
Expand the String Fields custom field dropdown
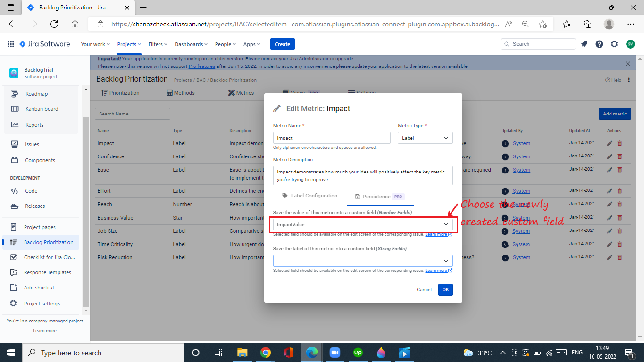(x=362, y=261)
